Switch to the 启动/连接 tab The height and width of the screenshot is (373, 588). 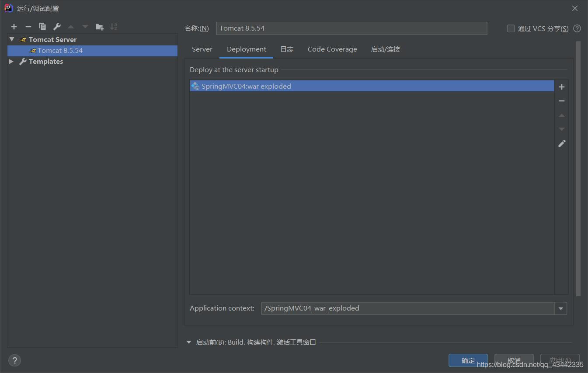point(386,49)
